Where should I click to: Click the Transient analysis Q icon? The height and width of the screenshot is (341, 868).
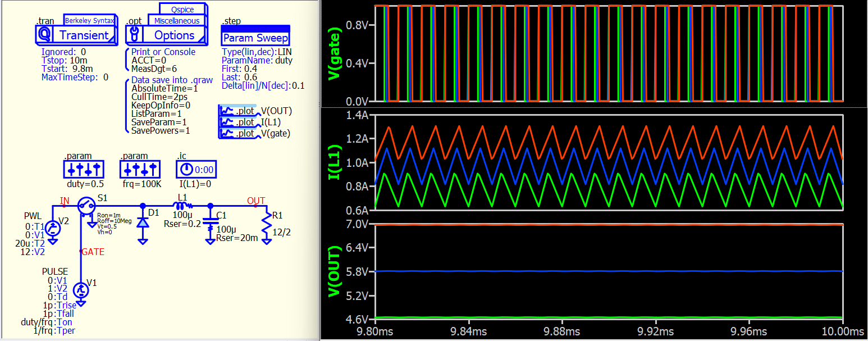click(x=44, y=35)
